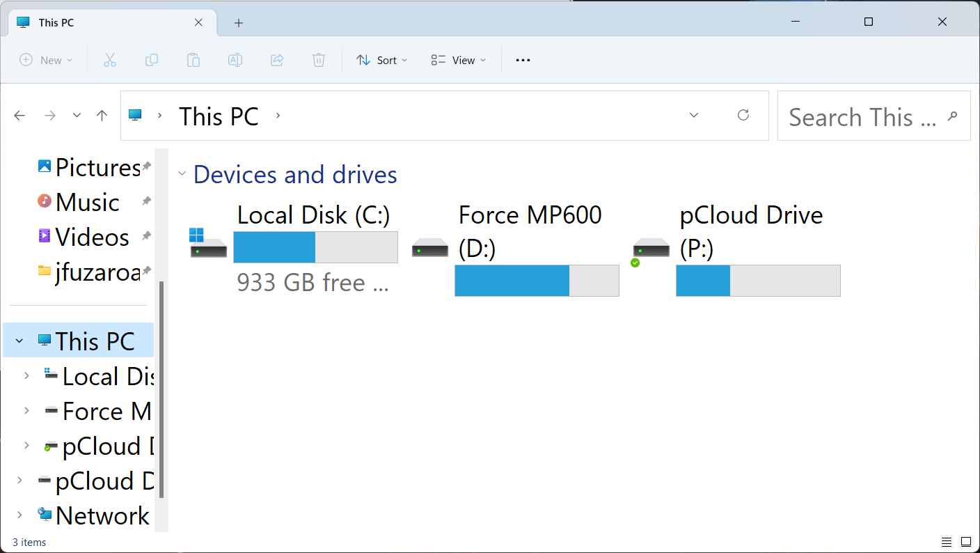
Task: Close the This PC tab
Action: click(198, 22)
